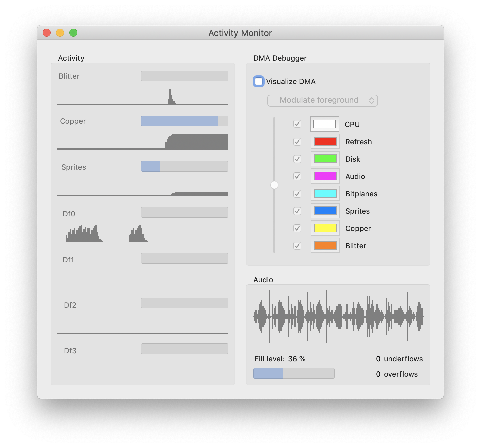The height and width of the screenshot is (448, 481).
Task: Click the Df0 disk activity graph
Action: pyautogui.click(x=143, y=233)
